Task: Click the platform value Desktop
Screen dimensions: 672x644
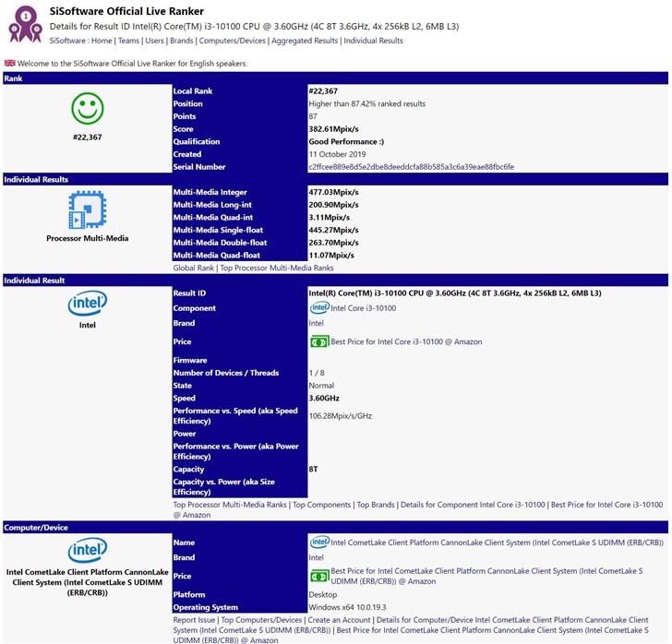Action: [323, 595]
